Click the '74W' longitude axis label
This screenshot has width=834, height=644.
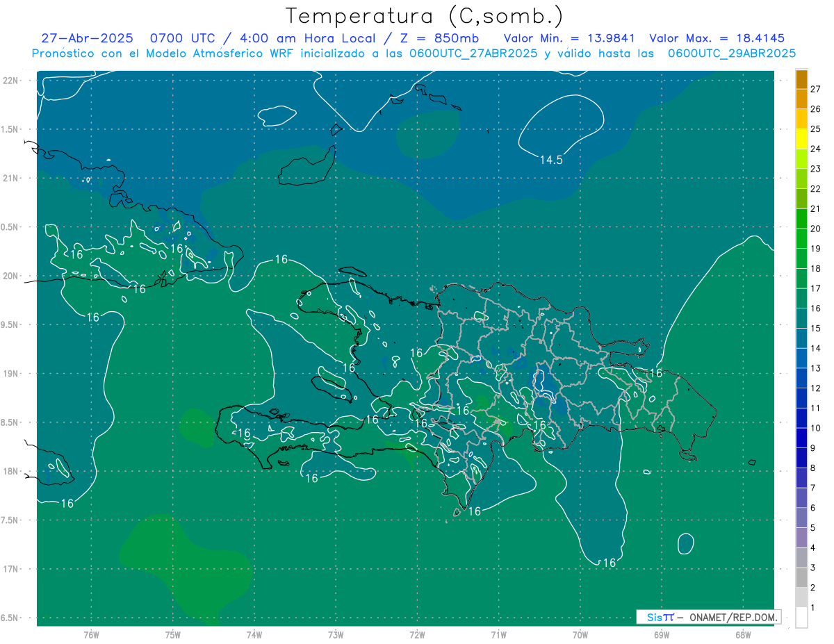click(254, 634)
